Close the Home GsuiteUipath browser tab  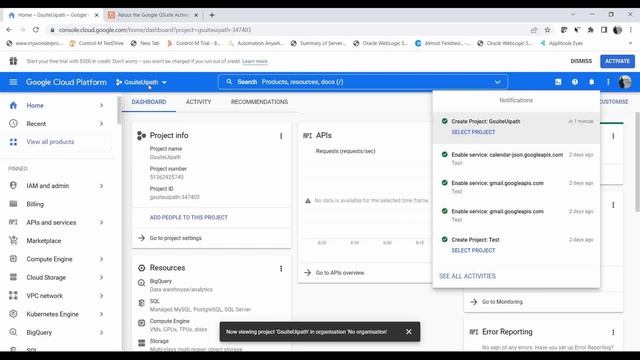97,15
